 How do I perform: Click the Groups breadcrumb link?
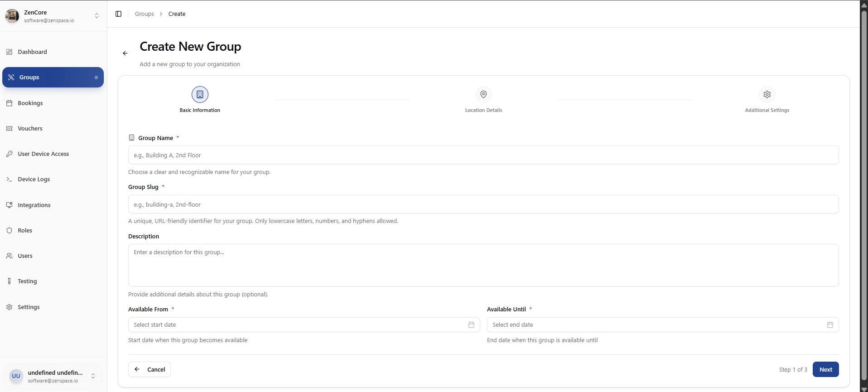point(145,14)
